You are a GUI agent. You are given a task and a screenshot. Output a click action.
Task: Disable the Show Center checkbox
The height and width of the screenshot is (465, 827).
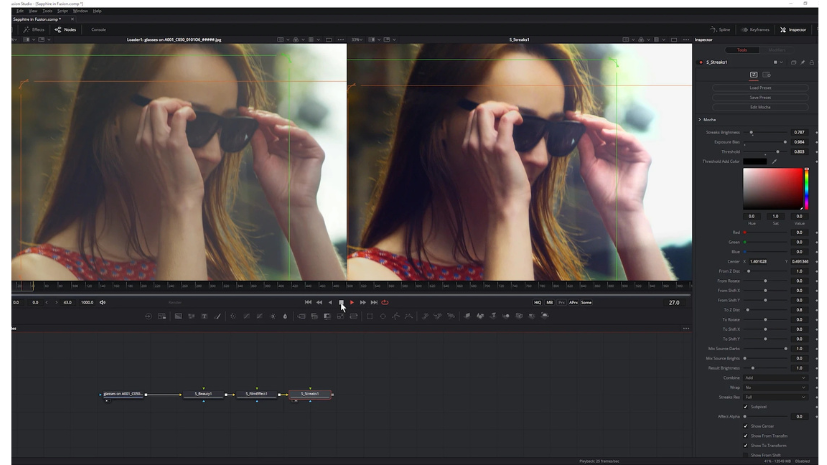click(745, 426)
